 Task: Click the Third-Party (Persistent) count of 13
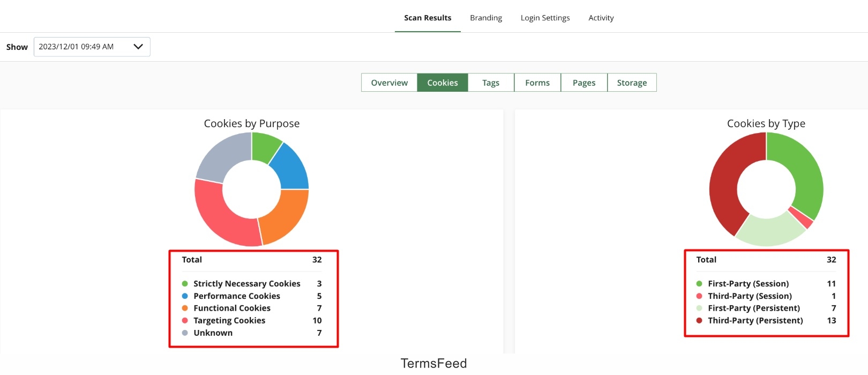832,321
